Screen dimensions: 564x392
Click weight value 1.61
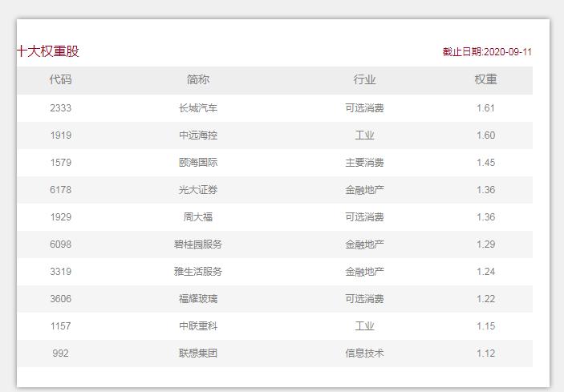(485, 107)
